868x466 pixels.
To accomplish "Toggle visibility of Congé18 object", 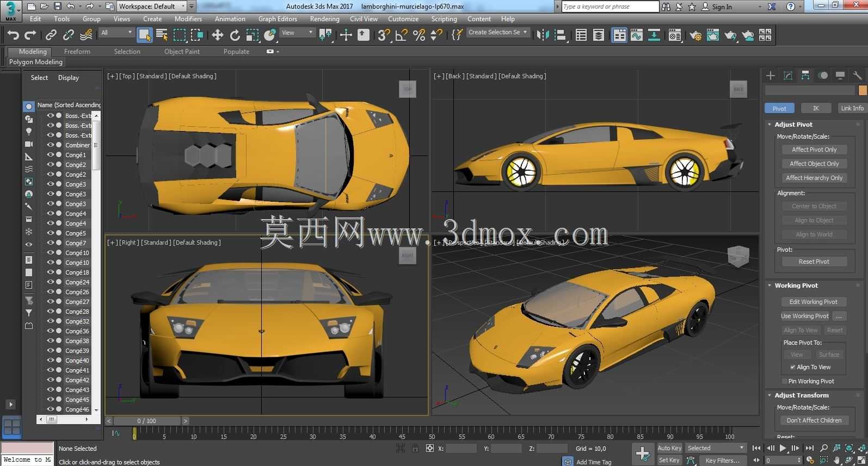I will point(50,272).
